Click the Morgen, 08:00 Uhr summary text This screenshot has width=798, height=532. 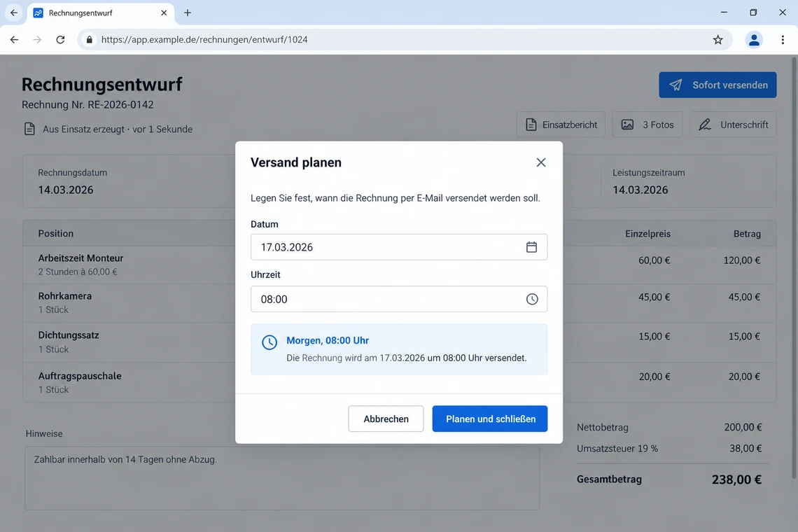(x=328, y=341)
